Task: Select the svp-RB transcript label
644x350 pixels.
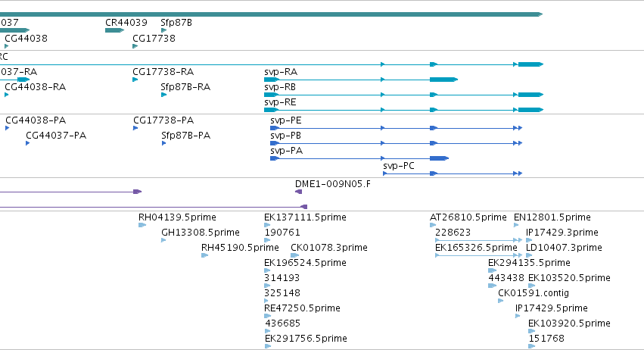Action: pyautogui.click(x=280, y=87)
